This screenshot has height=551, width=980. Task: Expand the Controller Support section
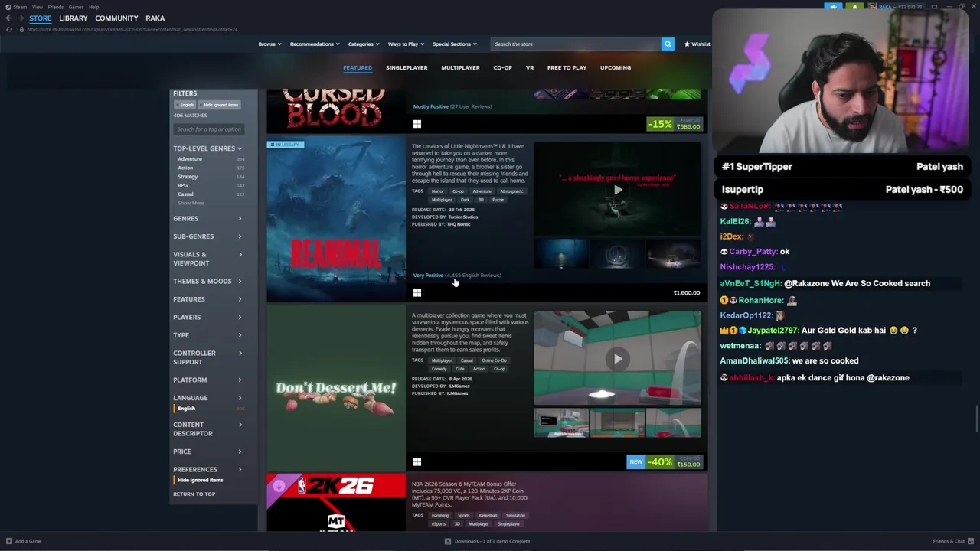[x=207, y=357]
